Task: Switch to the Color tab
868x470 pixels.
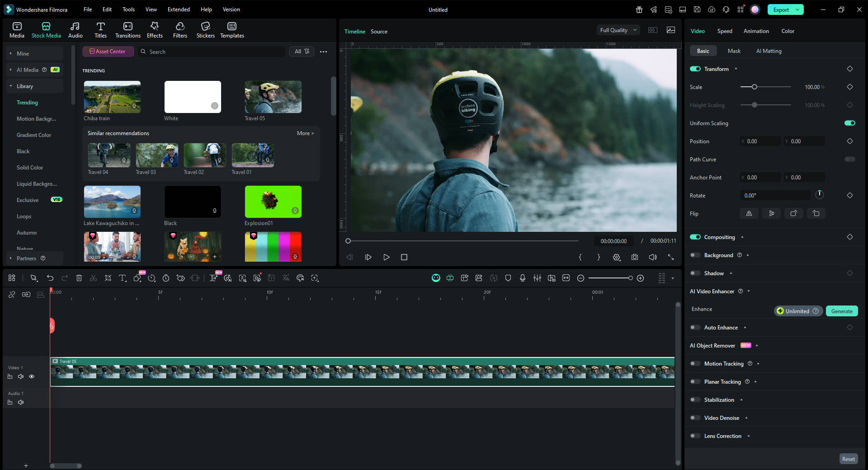Action: point(788,31)
